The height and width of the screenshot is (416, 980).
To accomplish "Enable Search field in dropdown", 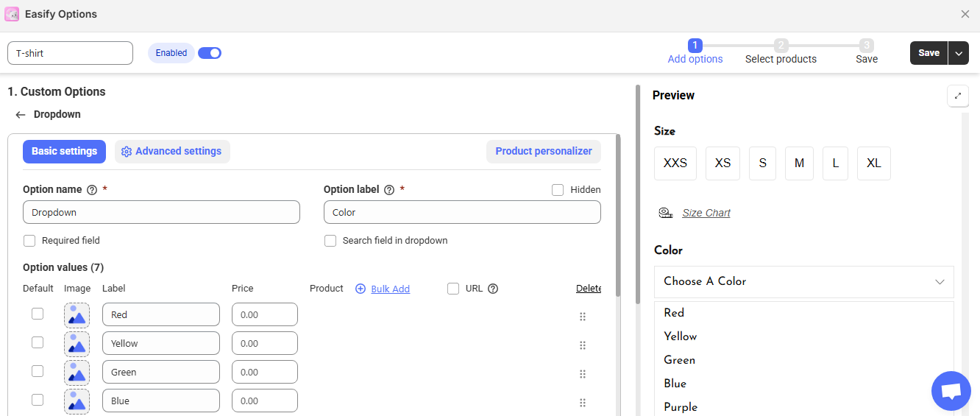I will 330,241.
